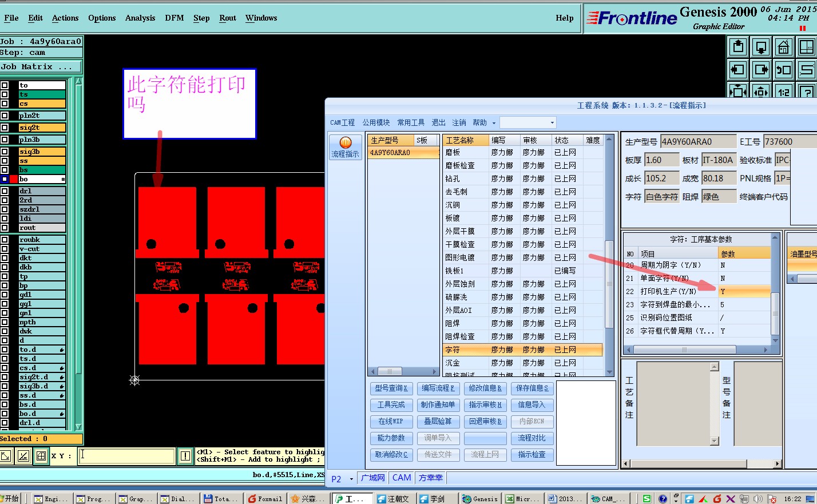This screenshot has width=817, height=504.
Task: Toggle the checkbox for layer bo
Action: click(x=5, y=179)
